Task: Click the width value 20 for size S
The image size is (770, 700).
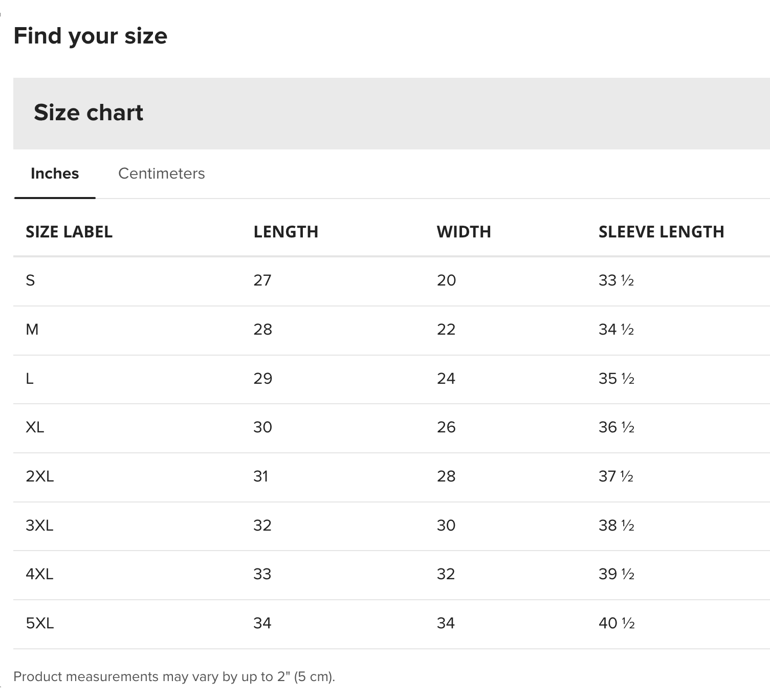Action: [x=446, y=280]
